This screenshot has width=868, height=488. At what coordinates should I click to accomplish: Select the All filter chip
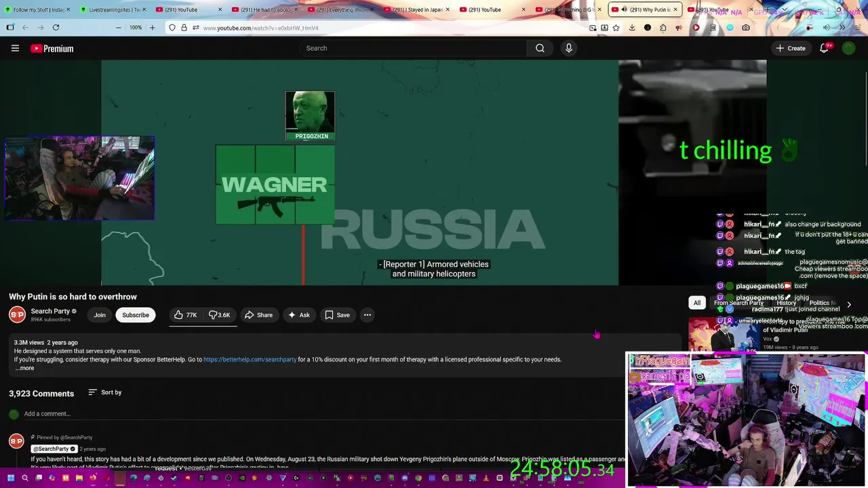click(696, 303)
